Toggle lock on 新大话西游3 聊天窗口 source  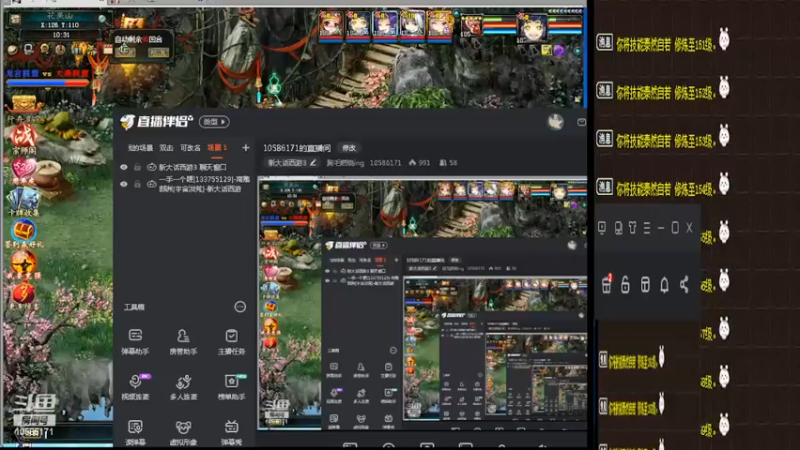pos(137,167)
